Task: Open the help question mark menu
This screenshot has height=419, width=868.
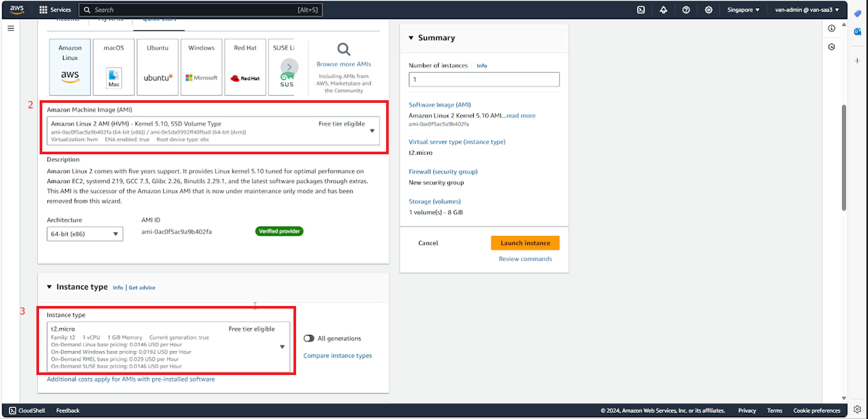Action: coord(686,10)
